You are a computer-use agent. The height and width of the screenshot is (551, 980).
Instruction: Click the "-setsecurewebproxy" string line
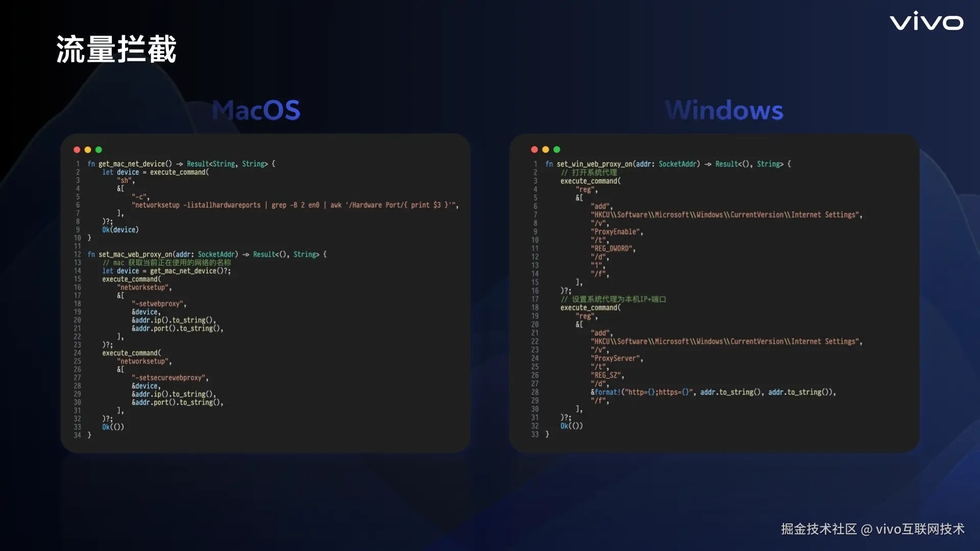coord(169,378)
